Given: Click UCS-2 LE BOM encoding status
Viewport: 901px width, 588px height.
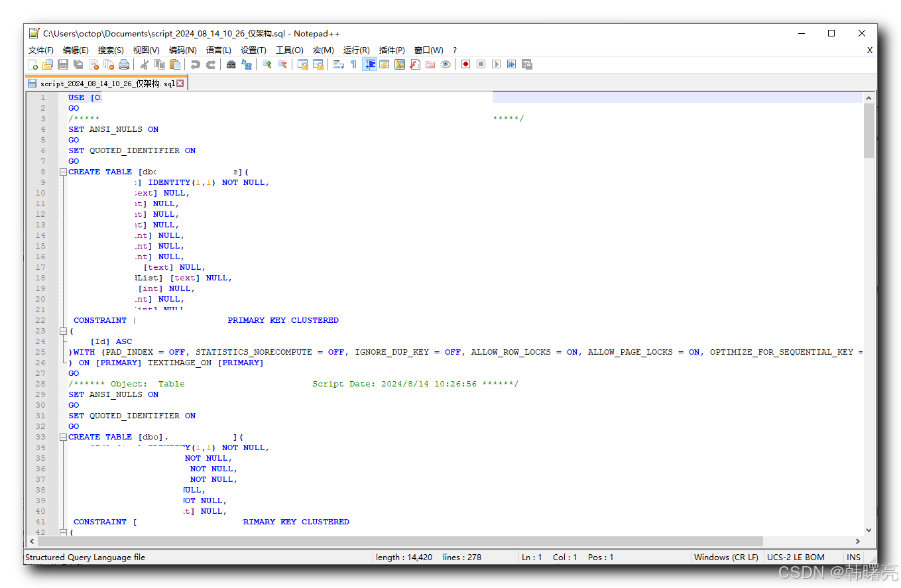Looking at the screenshot, I should pos(796,558).
